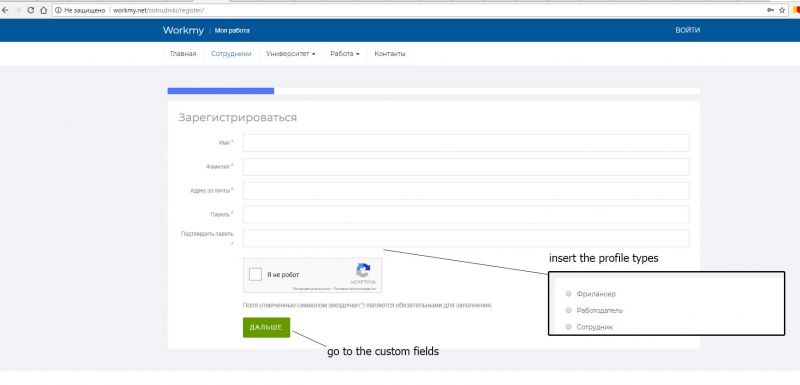The width and height of the screenshot is (800, 385).
Task: Select the Работодатель profile type
Action: click(x=568, y=311)
